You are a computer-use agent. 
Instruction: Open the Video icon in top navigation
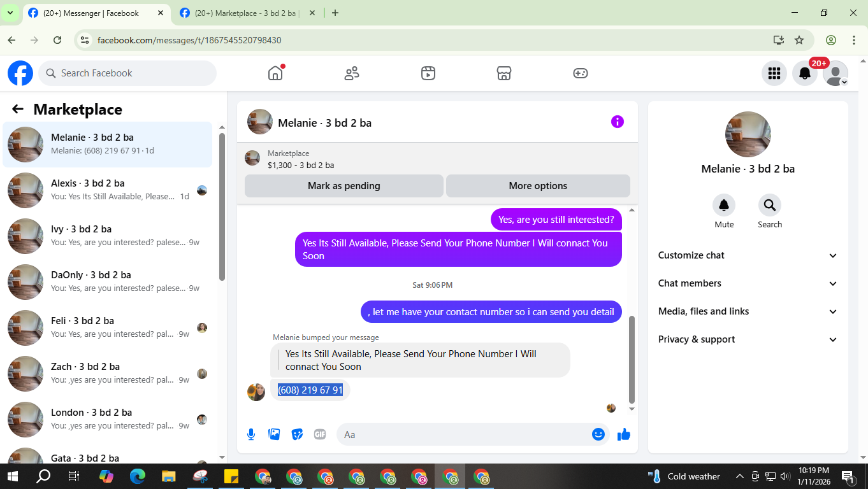pos(428,73)
